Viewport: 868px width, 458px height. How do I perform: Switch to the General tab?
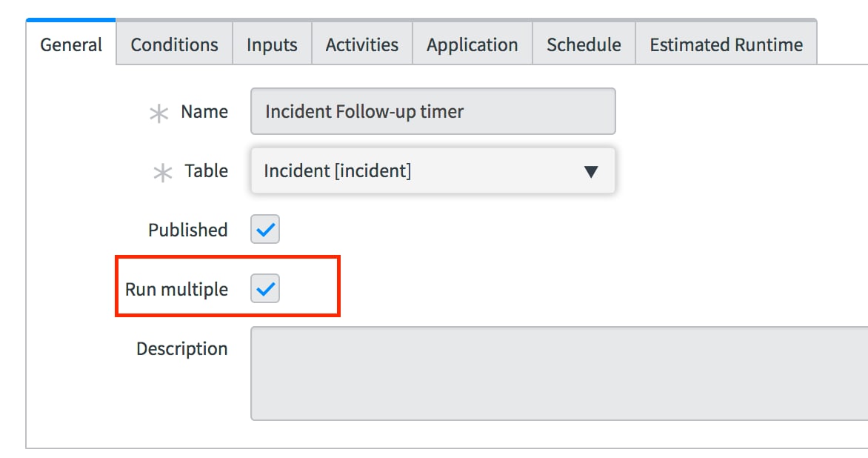coord(71,44)
